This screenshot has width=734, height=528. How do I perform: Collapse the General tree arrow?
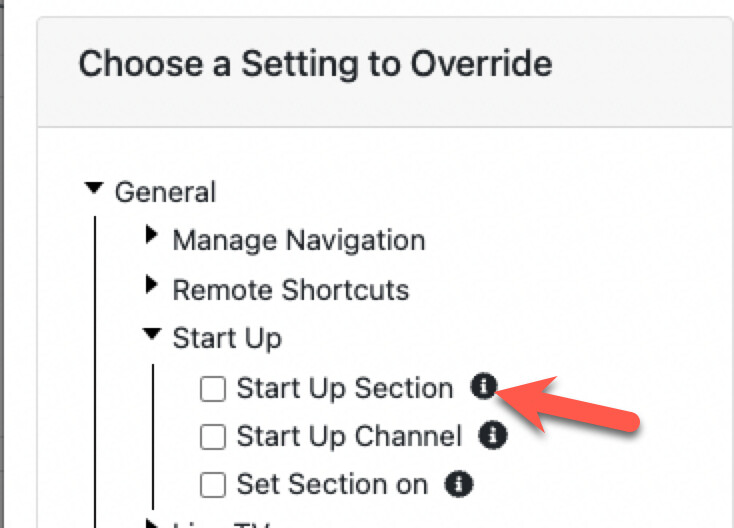(94, 188)
